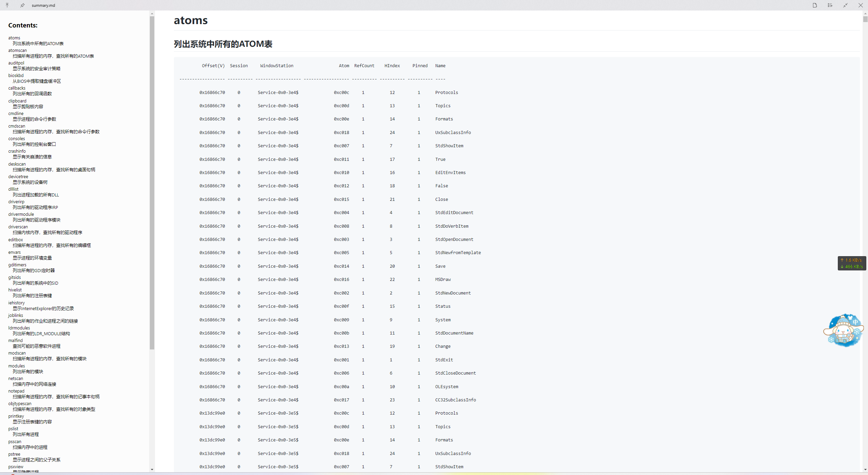The height and width of the screenshot is (475, 868).
Task: Click the shrink window arrows icon
Action: [846, 5]
